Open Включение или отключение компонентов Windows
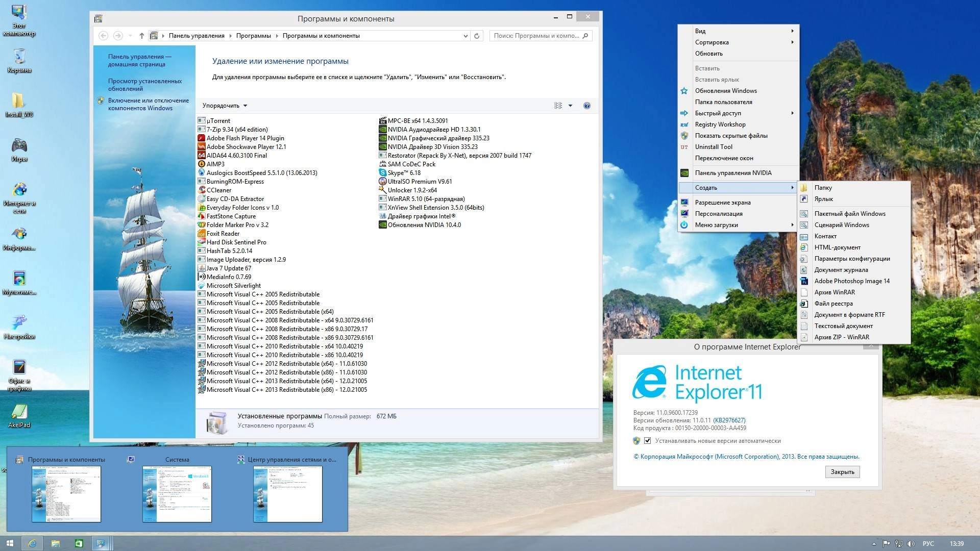 [x=148, y=104]
